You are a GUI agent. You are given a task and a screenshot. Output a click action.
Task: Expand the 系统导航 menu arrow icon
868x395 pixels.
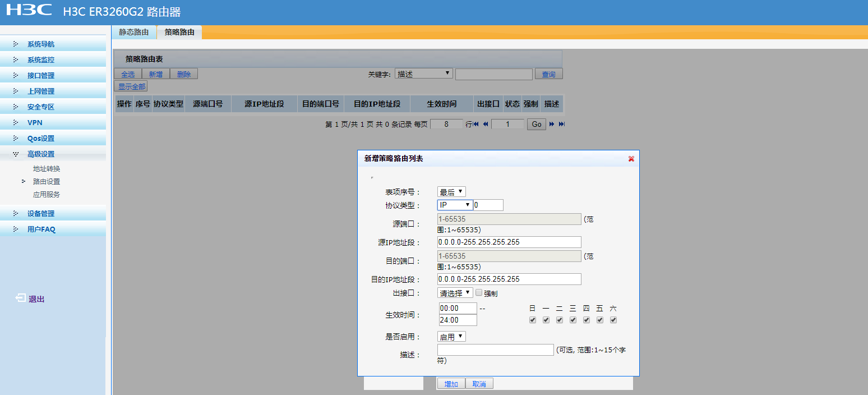point(16,44)
